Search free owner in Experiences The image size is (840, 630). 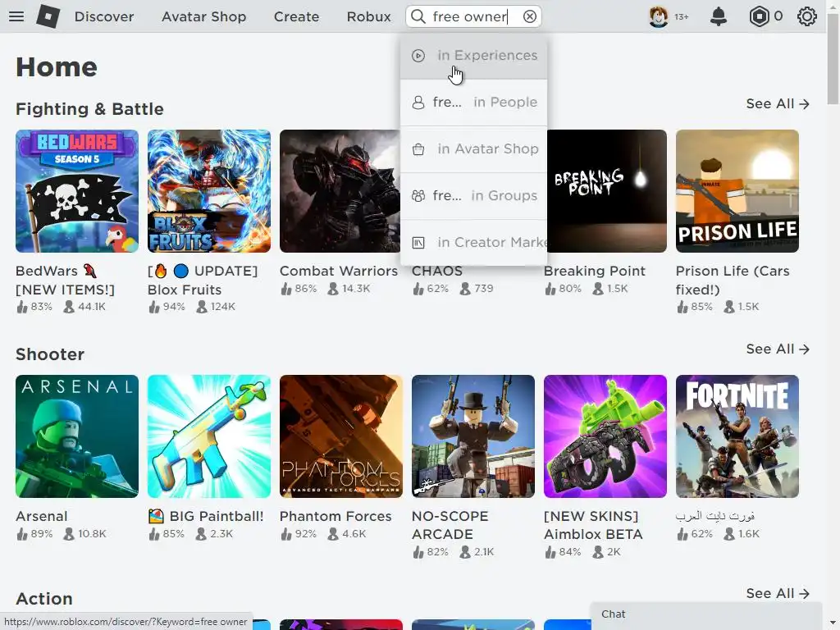473,56
